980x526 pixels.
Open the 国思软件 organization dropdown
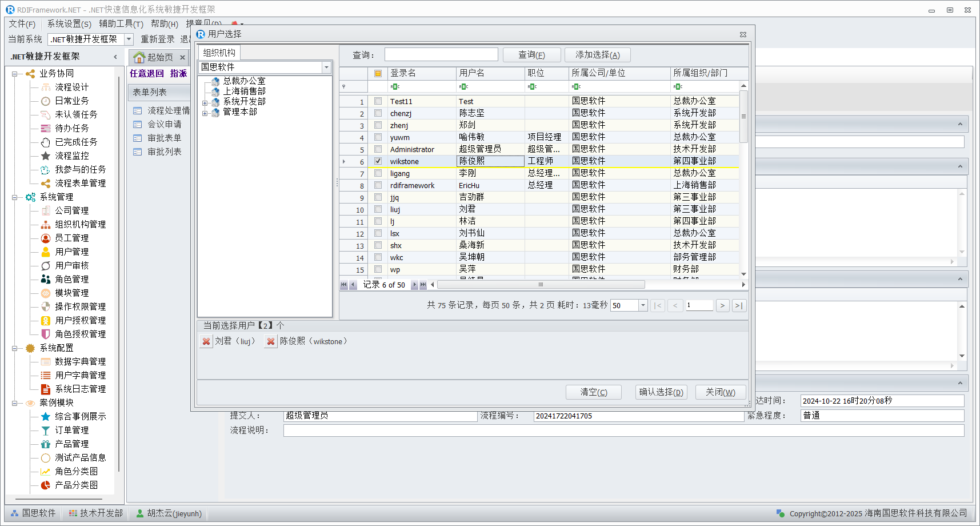(326, 67)
